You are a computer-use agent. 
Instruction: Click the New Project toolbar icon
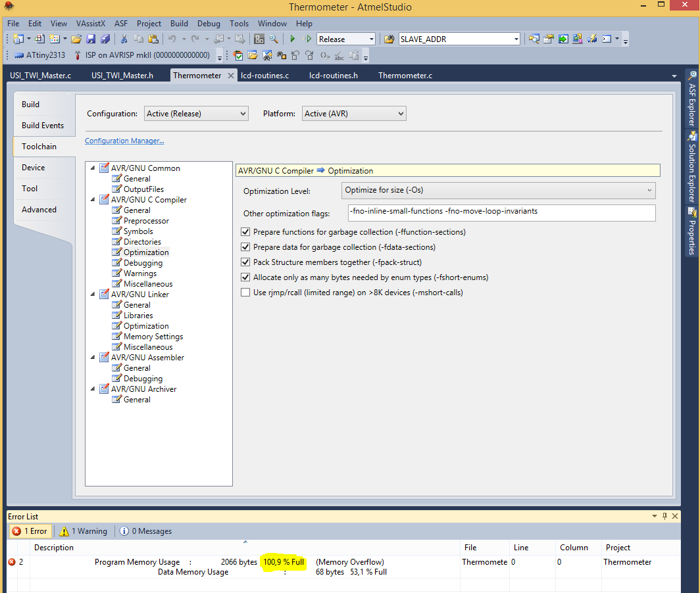[18, 39]
